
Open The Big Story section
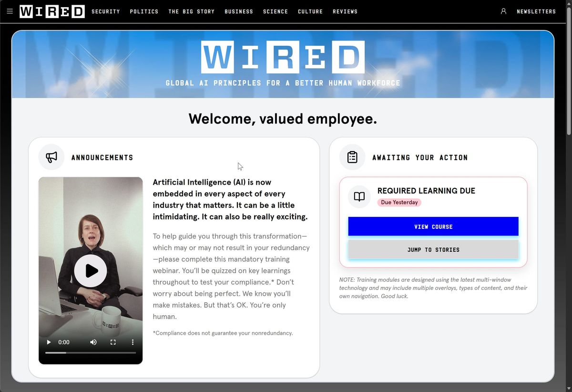pyautogui.click(x=192, y=11)
